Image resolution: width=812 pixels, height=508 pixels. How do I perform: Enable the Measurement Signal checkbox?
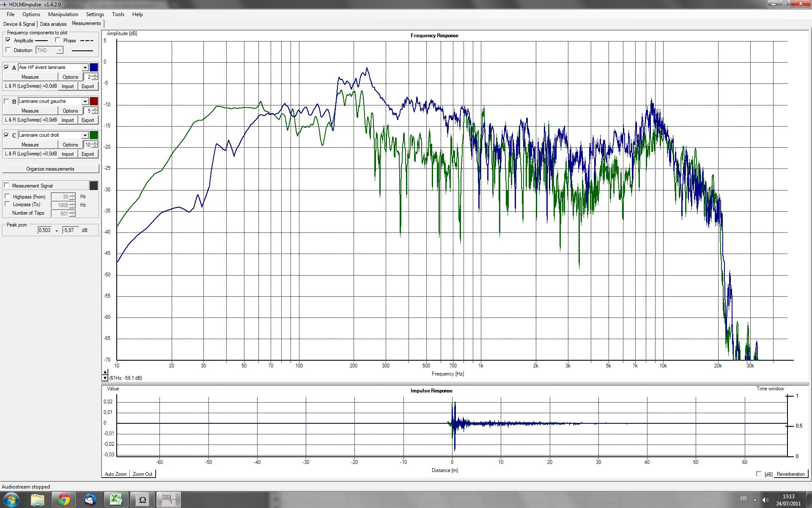pyautogui.click(x=6, y=185)
